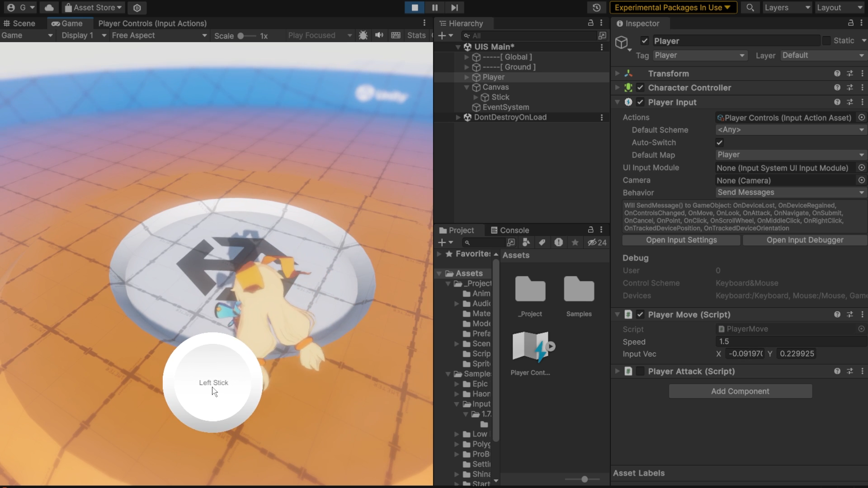Click the cloud services icon

tap(49, 8)
